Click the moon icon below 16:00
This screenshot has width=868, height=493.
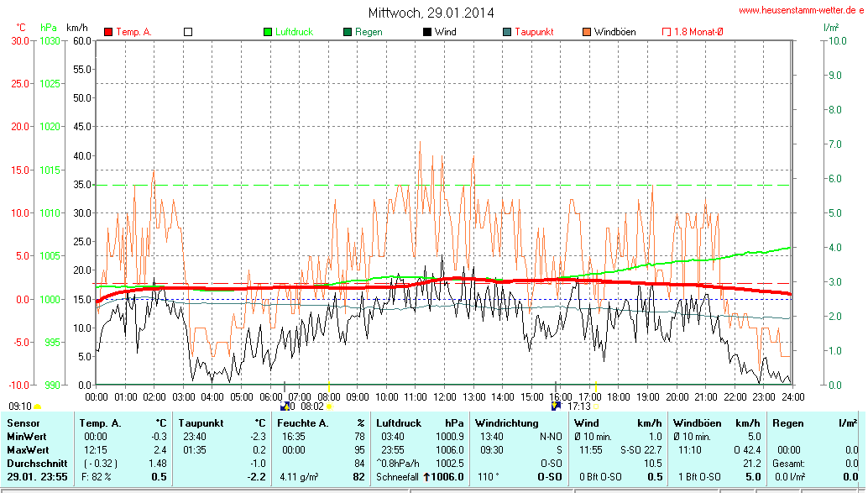pos(557,406)
